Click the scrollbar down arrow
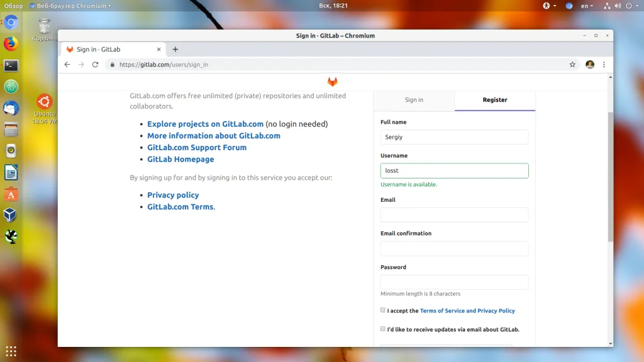 click(610, 344)
